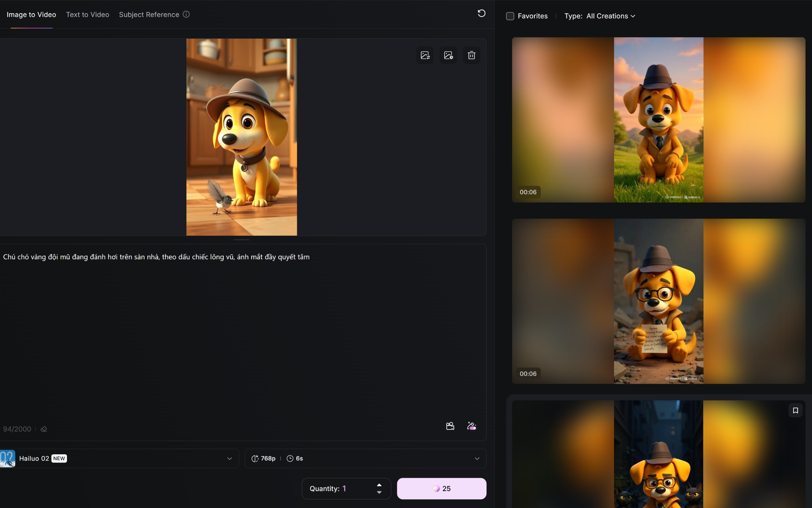Clear prompt with the eraser icon
The width and height of the screenshot is (812, 508).
point(44,429)
